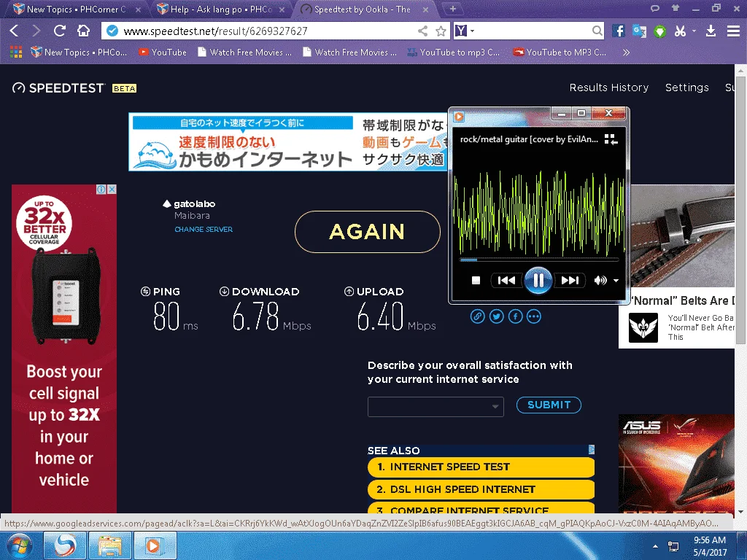This screenshot has height=560, width=747.
Task: Open the apps grid in bookmarks bar
Action: (16, 52)
